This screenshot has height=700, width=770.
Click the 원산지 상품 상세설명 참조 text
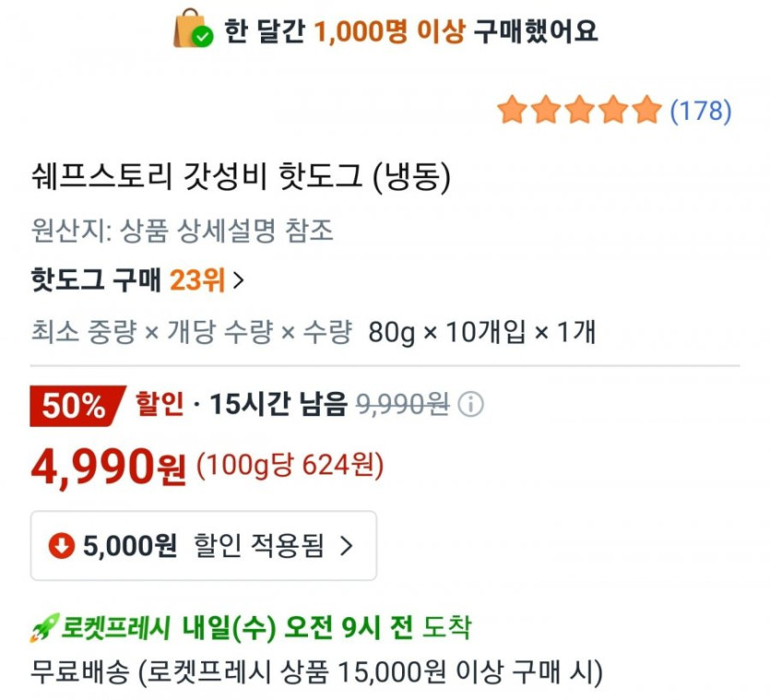point(182,231)
